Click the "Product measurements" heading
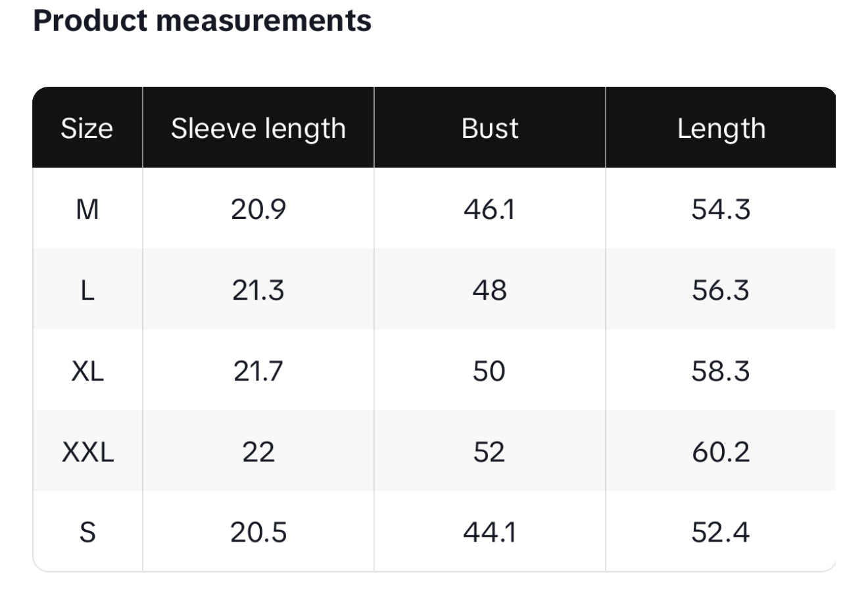 coord(202,20)
